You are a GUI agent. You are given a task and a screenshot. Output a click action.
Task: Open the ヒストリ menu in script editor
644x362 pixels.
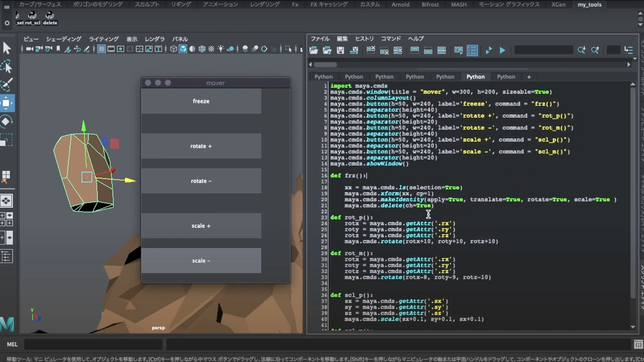364,39
